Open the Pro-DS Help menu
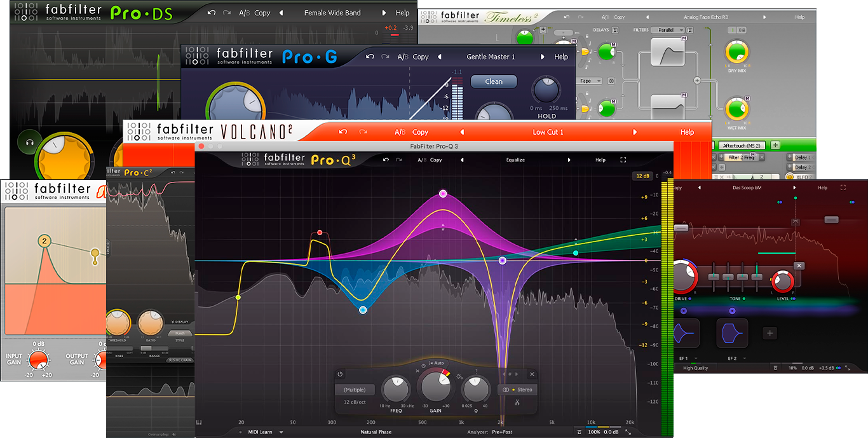 [402, 13]
